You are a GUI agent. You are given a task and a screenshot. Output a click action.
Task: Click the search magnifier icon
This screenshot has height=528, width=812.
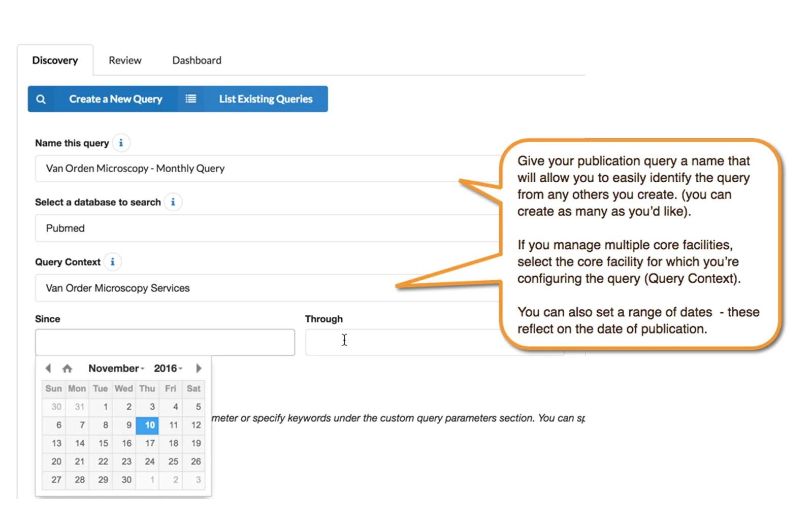(x=41, y=99)
